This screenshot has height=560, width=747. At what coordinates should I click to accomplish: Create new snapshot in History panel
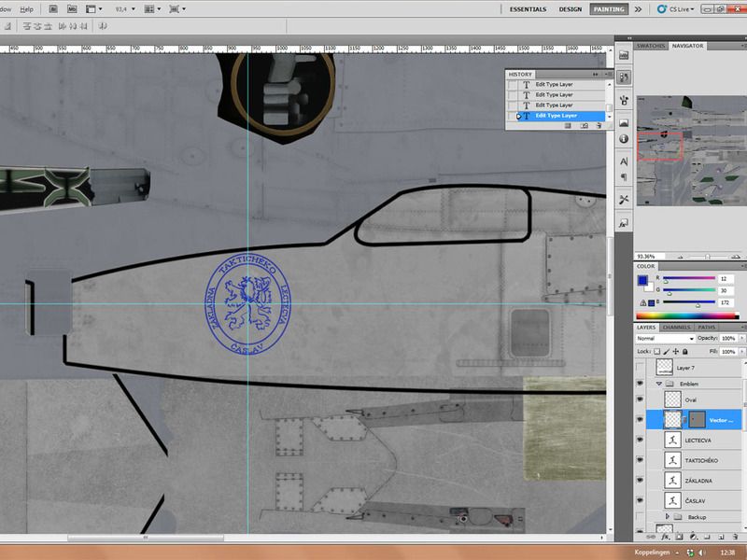585,125
